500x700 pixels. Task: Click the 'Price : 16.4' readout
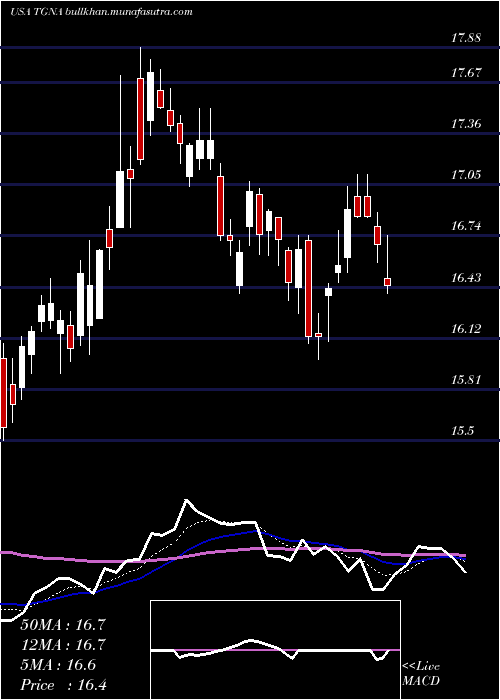tap(63, 685)
